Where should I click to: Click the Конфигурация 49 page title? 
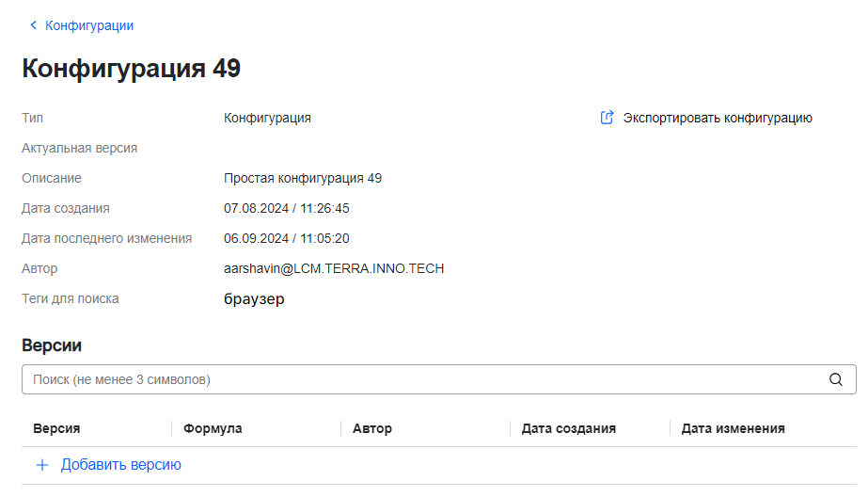point(131,69)
